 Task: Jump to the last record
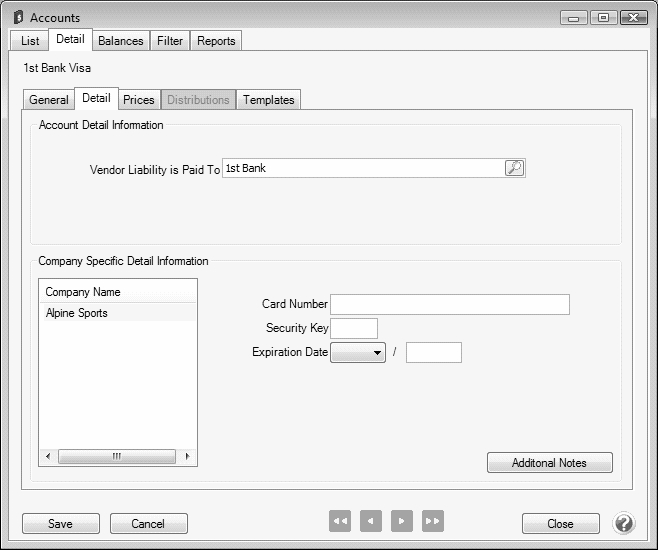tap(433, 521)
